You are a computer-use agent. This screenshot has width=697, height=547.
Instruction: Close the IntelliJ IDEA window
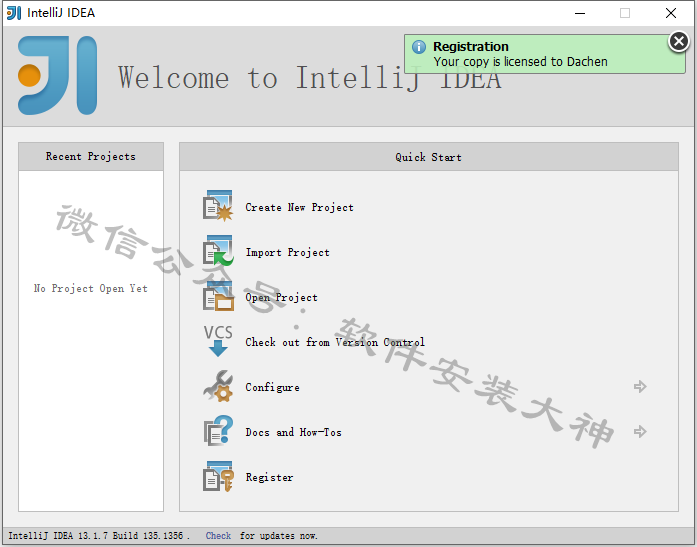pyautogui.click(x=671, y=13)
